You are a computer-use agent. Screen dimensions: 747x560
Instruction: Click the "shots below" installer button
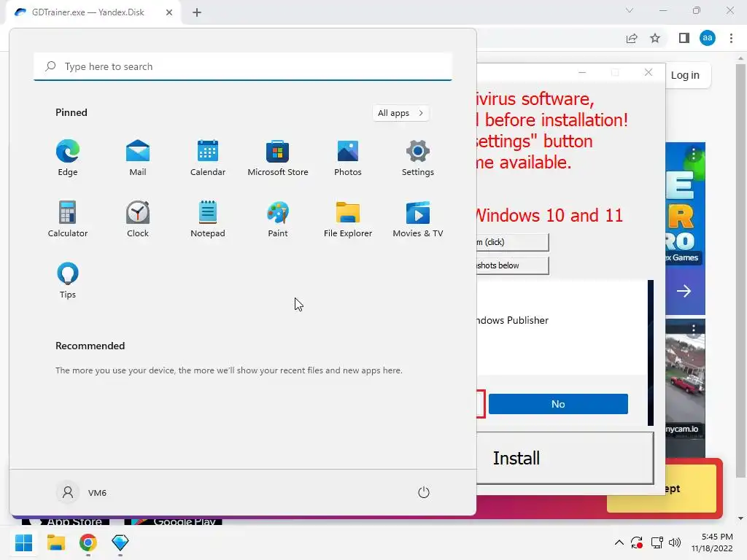pyautogui.click(x=513, y=265)
